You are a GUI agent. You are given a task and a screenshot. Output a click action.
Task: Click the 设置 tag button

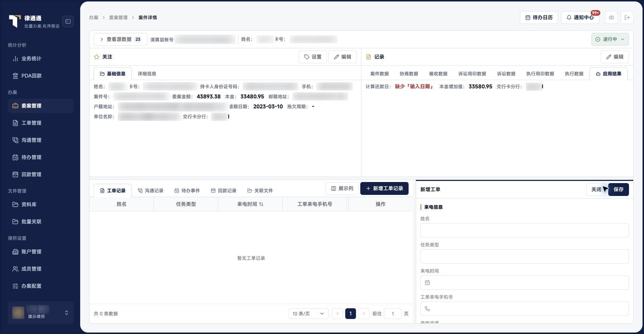313,57
